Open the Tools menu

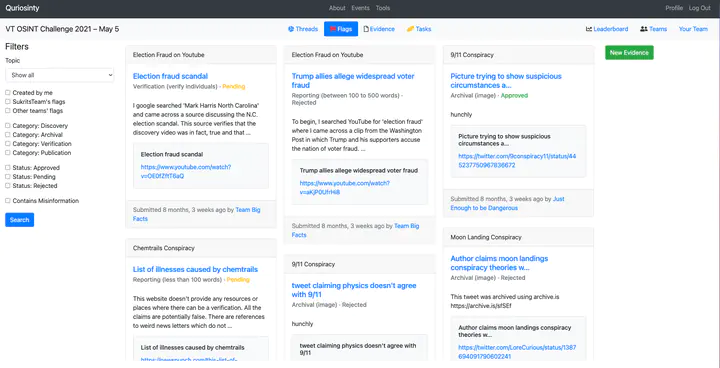[383, 8]
